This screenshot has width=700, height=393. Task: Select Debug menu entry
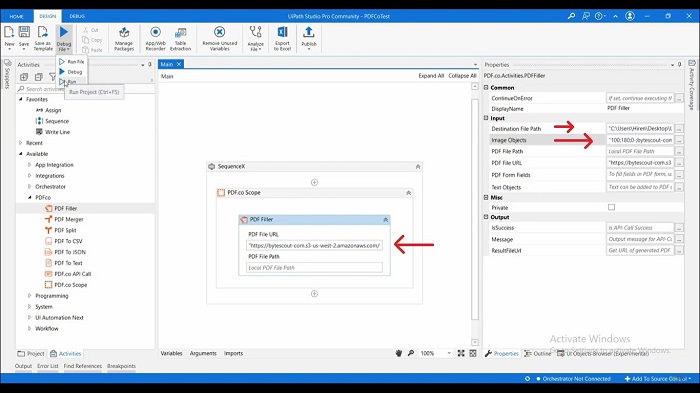71,72
